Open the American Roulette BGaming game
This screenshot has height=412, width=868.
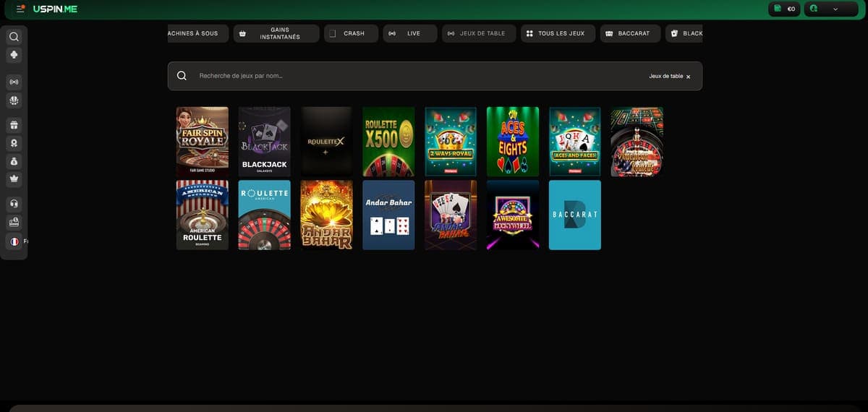pos(203,215)
